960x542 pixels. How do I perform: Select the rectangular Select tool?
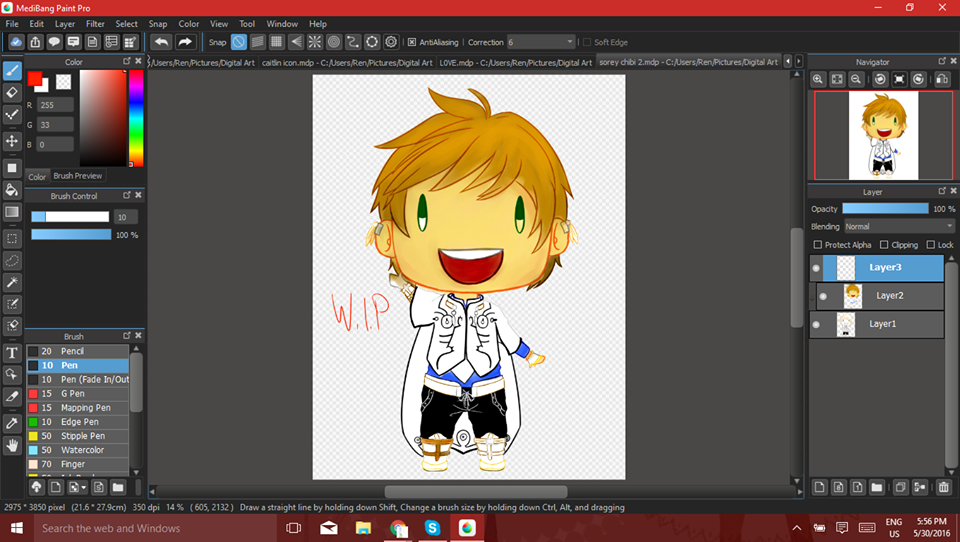point(12,239)
